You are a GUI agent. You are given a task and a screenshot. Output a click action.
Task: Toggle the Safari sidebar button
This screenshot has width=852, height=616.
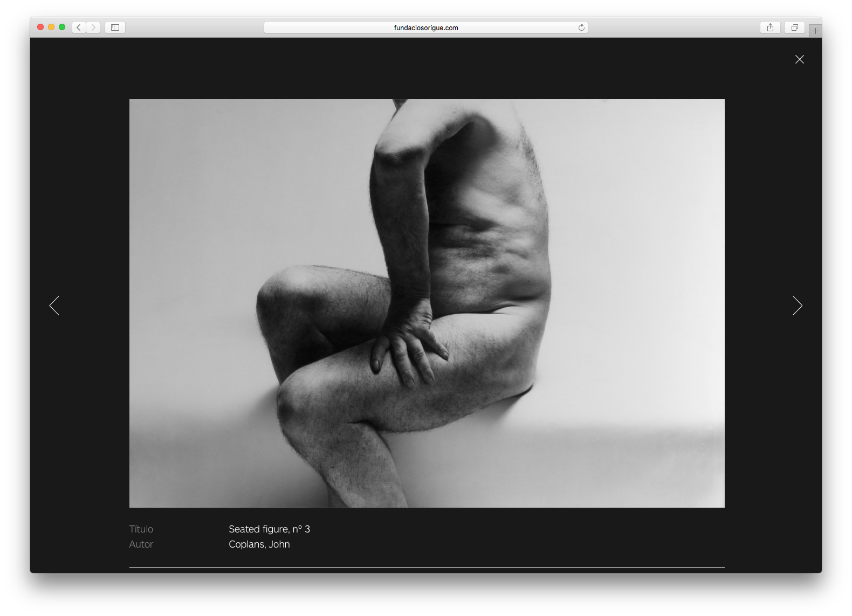tap(115, 27)
